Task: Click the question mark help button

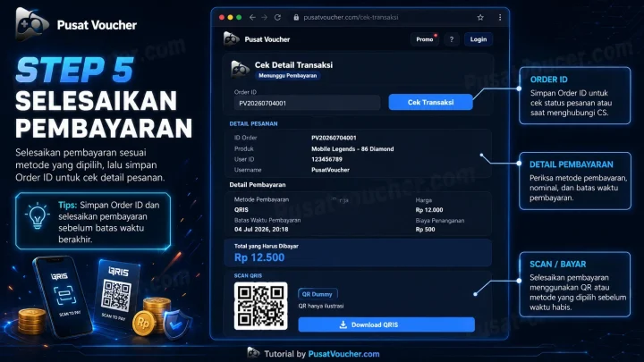Action: click(452, 39)
